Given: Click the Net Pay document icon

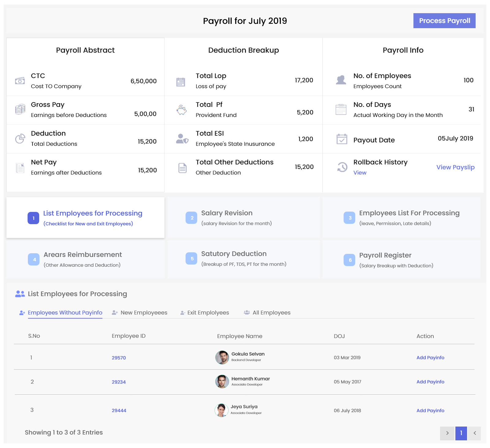Looking at the screenshot, I should [x=20, y=168].
